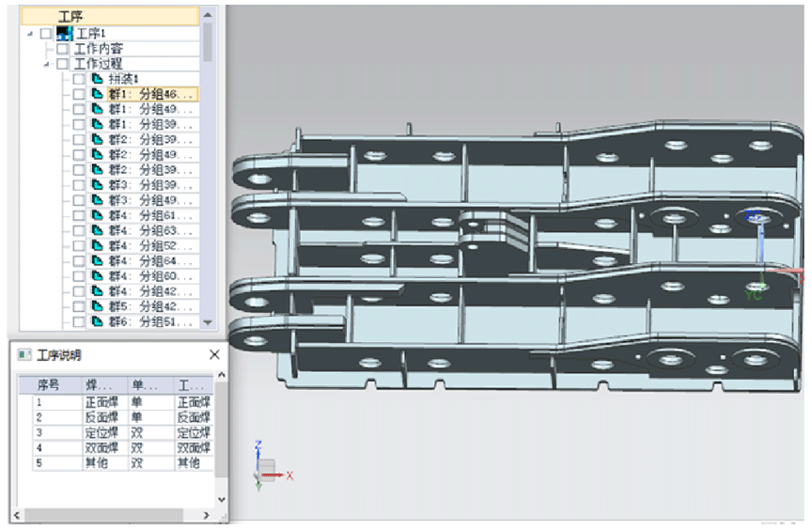
Task: Enable the 拼装1 checkbox
Action: coord(79,79)
